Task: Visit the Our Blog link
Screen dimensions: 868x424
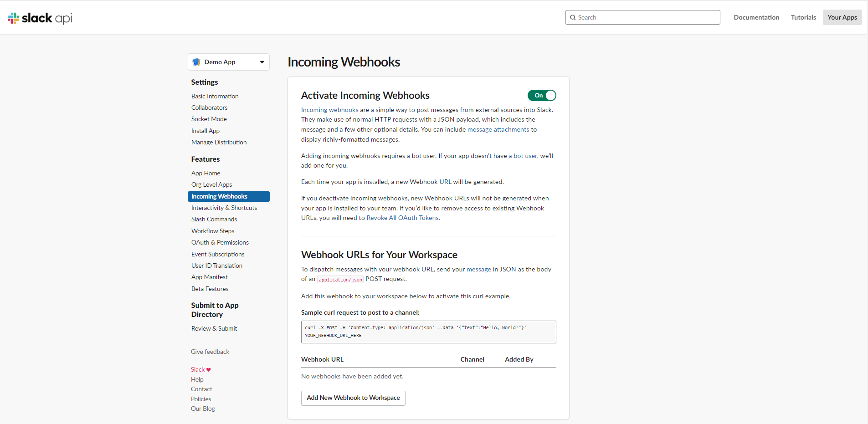Action: [x=203, y=409]
